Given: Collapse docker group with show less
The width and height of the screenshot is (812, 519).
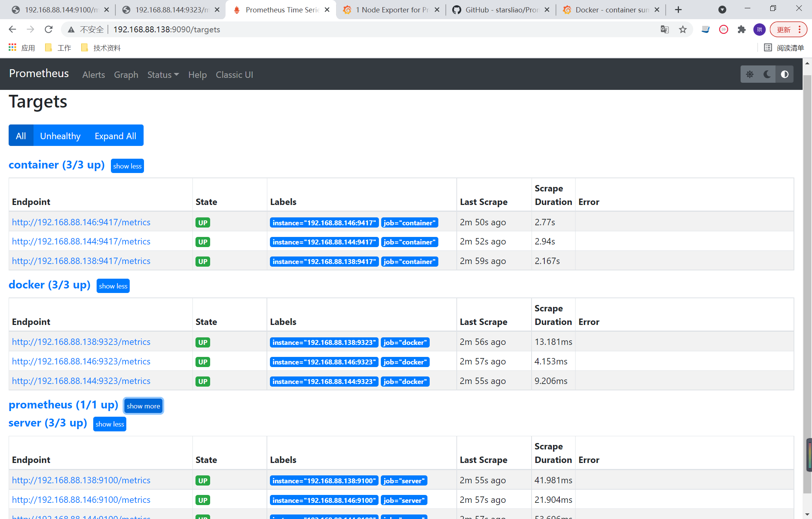Looking at the screenshot, I should pyautogui.click(x=113, y=286).
